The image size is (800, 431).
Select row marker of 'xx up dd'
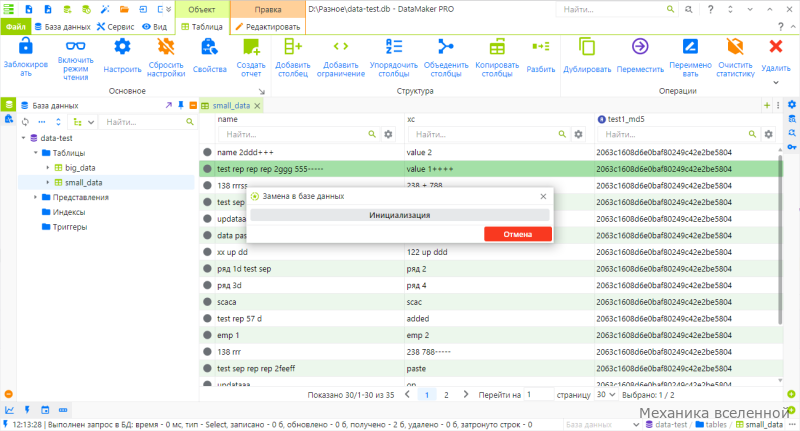click(x=207, y=252)
